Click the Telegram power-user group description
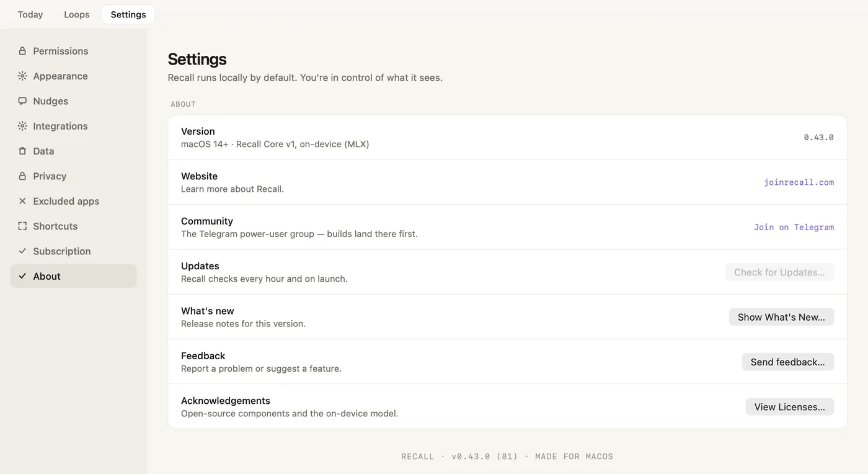Viewport: 868px width, 474px height. coord(299,234)
